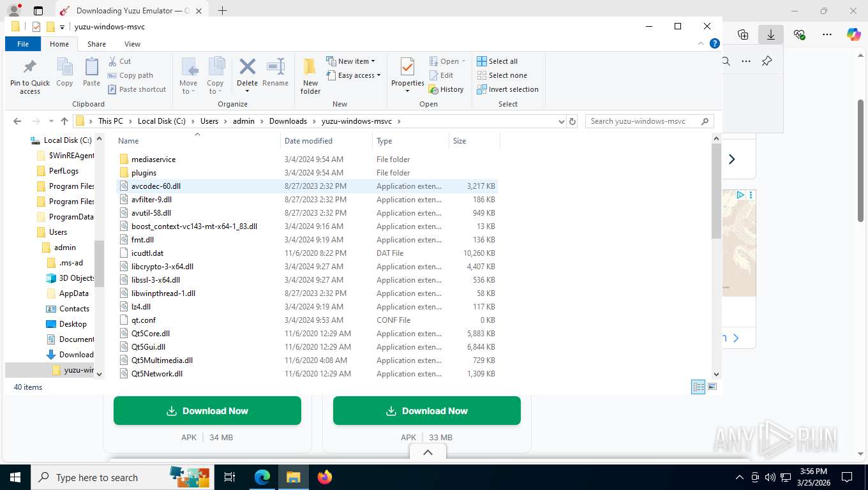Screen dimensions: 868x490
Task: Click Downloads in the address breadcrumb
Action: point(288,121)
